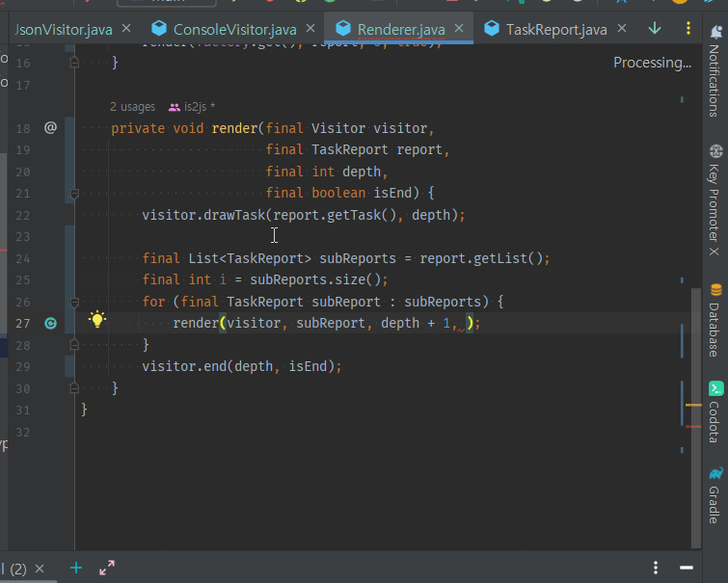728x583 pixels.
Task: Close the ConsoleVisitor.java tab
Action: pos(310,29)
